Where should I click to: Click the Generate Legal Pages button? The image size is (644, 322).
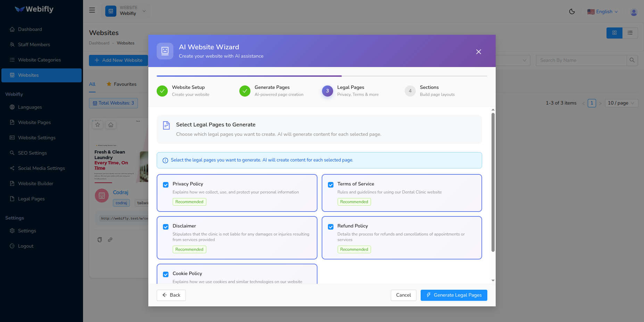click(454, 295)
